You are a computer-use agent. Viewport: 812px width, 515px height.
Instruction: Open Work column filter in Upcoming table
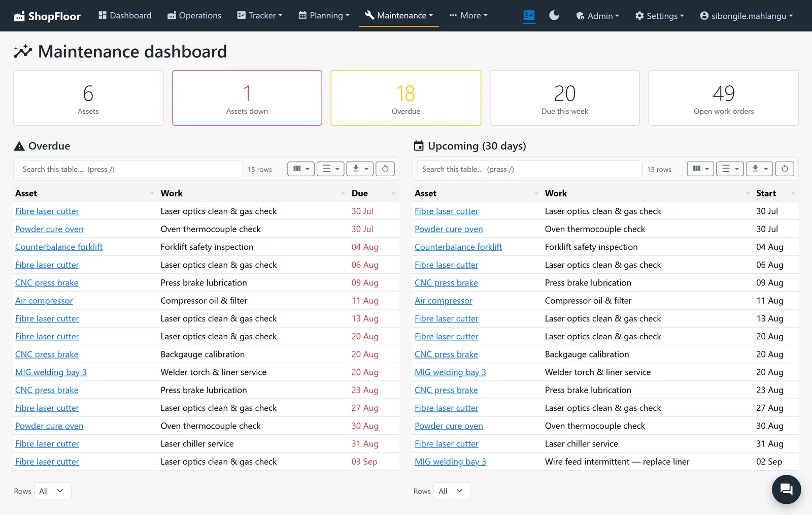(748, 194)
